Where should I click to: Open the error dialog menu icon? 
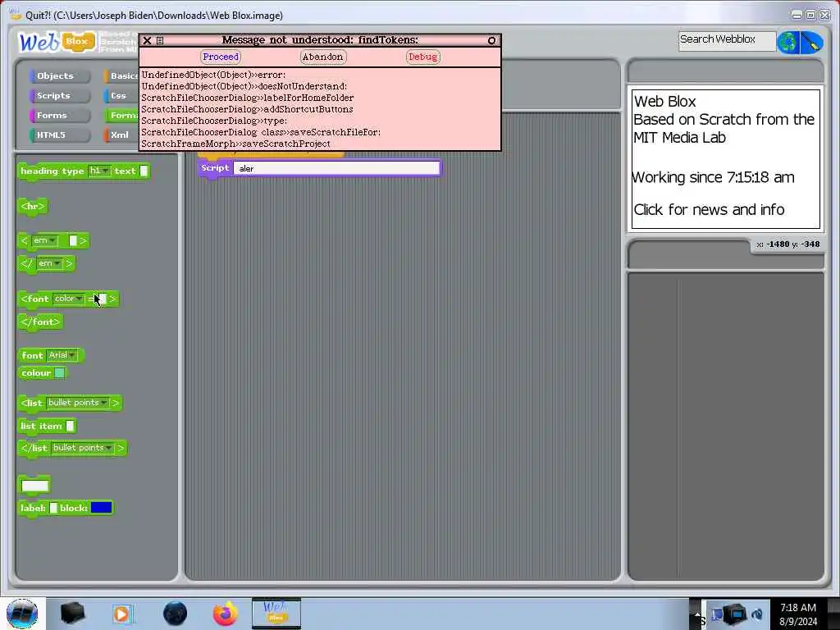click(x=160, y=40)
